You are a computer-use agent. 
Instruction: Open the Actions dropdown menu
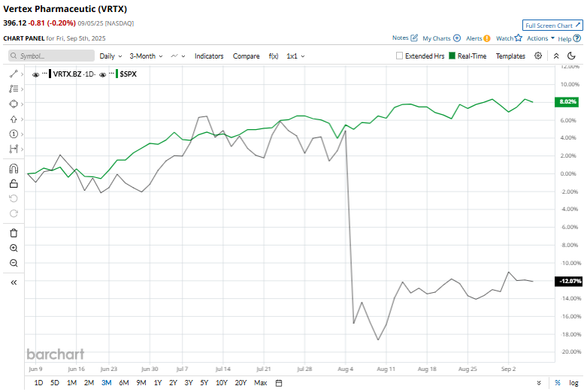tap(541, 38)
